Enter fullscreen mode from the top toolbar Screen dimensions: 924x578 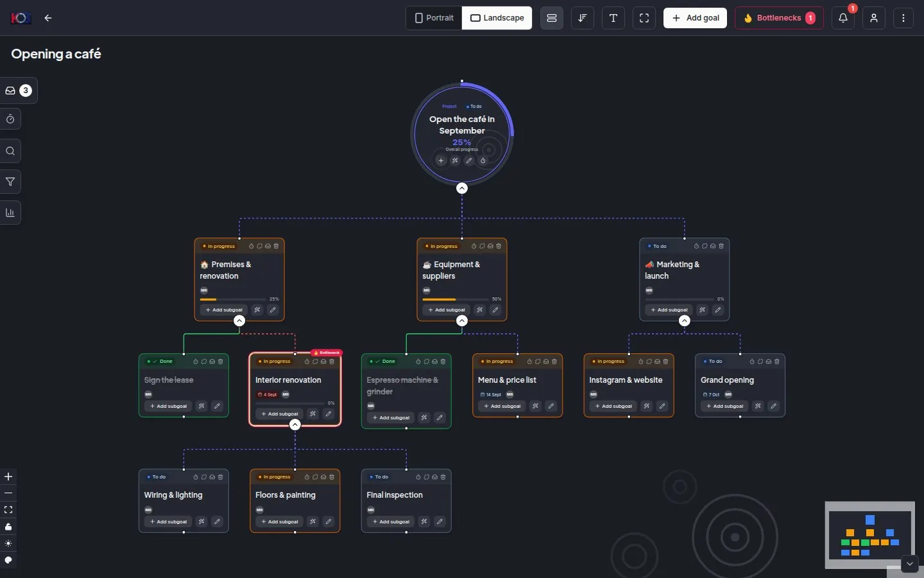tap(644, 18)
